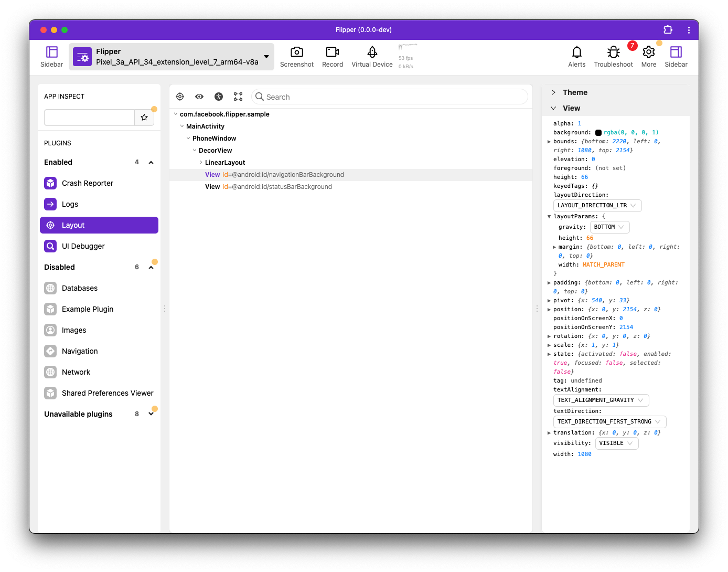Click the star favorite button in App Inspect

tap(144, 118)
